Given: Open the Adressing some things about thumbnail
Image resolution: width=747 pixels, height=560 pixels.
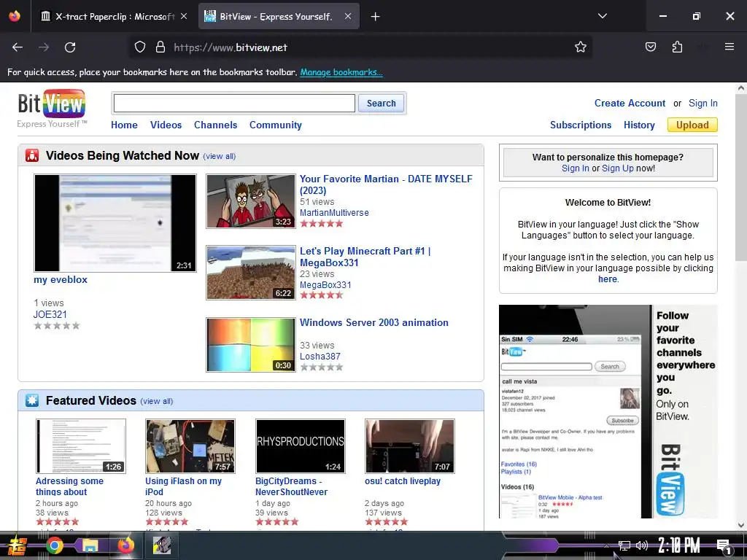Looking at the screenshot, I should pyautogui.click(x=80, y=446).
